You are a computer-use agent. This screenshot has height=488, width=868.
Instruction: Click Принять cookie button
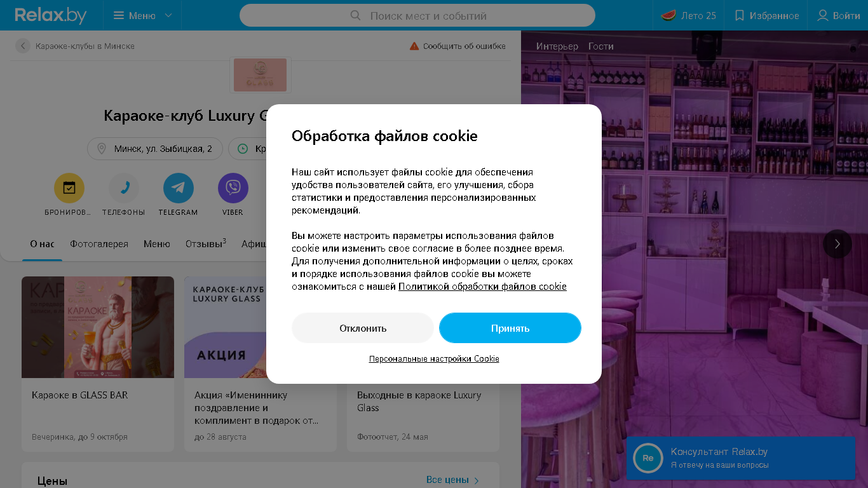coord(510,328)
